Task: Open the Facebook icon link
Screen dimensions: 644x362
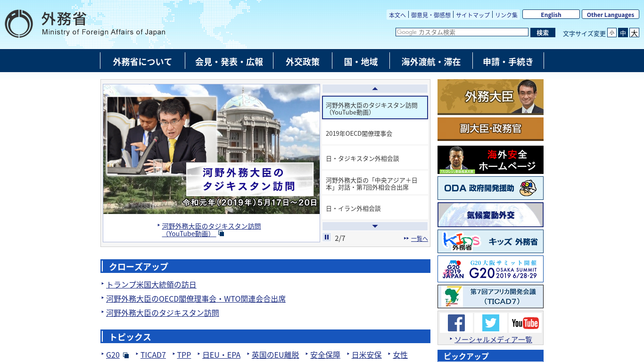Action: tap(456, 323)
